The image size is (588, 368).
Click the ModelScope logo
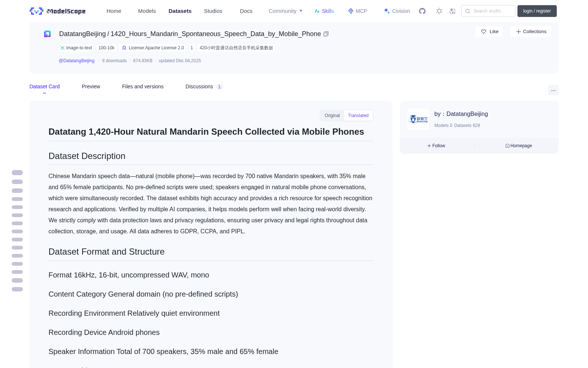point(58,11)
